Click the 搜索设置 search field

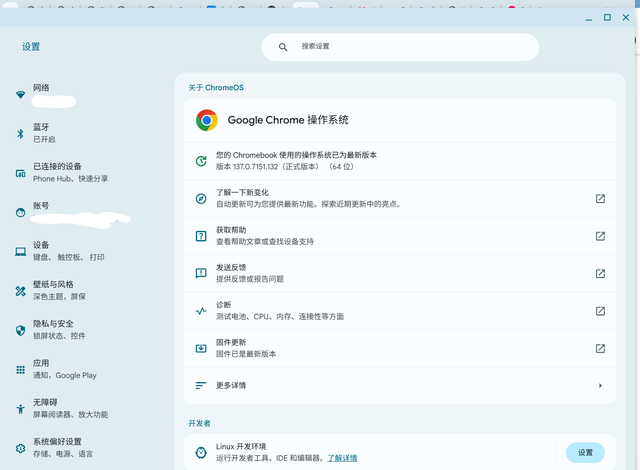coord(400,47)
